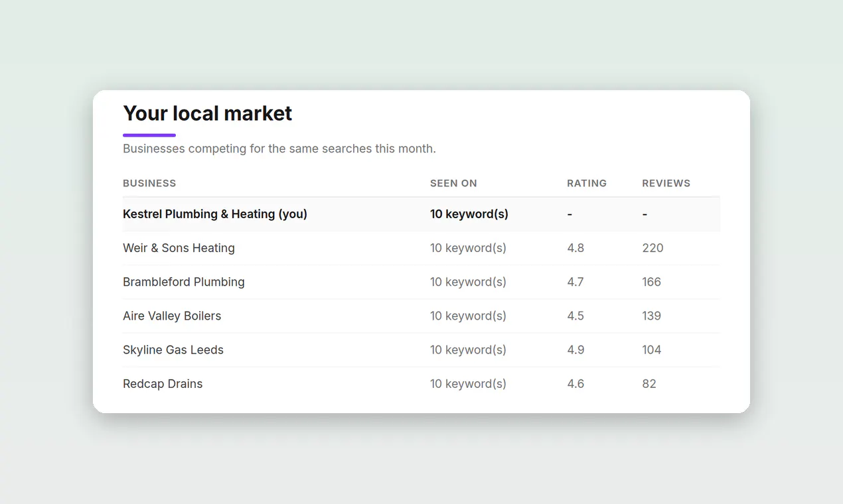Screen dimensions: 843x504
Task: Click the reviews dash in Kestrel row
Action: pos(645,214)
